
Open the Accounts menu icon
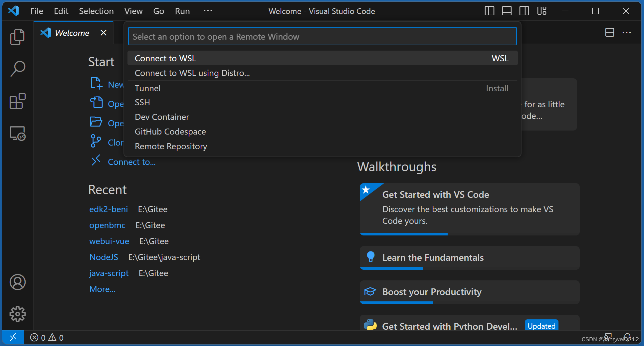click(17, 282)
